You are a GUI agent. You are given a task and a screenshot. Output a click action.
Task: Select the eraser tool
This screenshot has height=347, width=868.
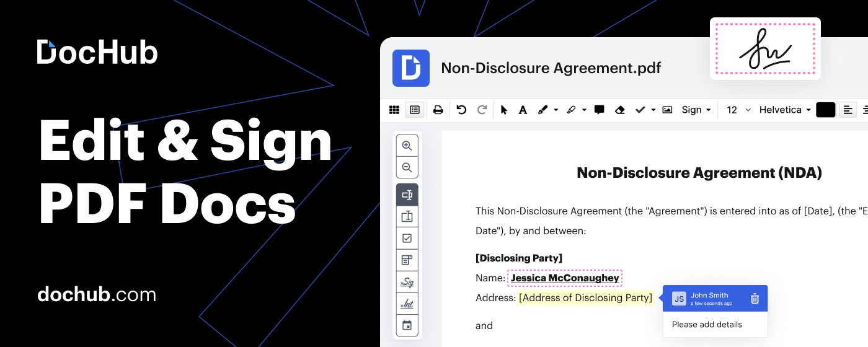click(619, 110)
